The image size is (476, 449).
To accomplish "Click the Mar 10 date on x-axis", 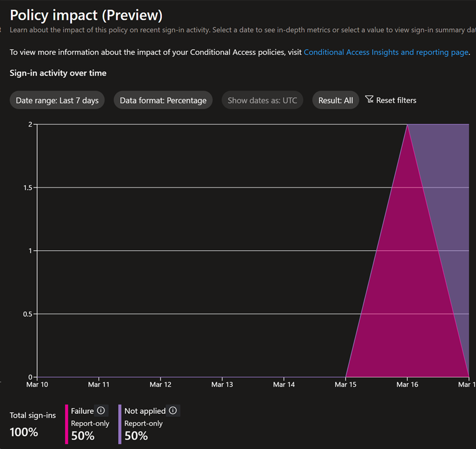I will (37, 385).
